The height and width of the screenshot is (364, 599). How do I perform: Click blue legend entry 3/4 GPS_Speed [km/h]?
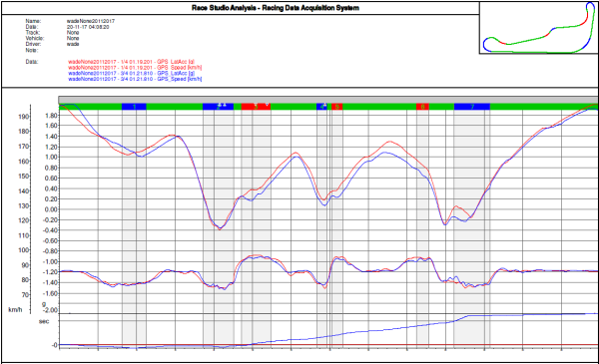(x=135, y=79)
